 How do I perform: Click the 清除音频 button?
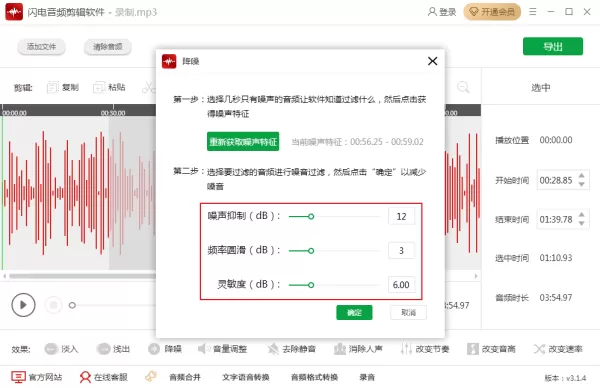(108, 47)
